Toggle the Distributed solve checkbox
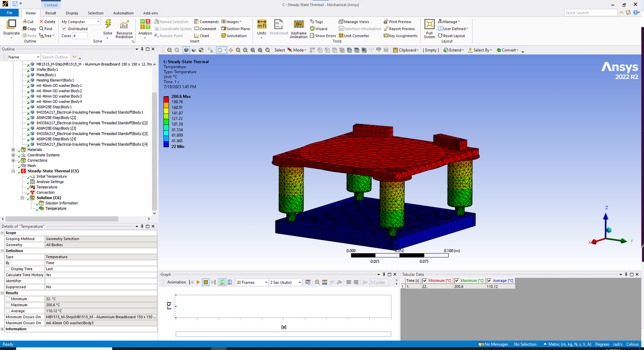This screenshot has width=644, height=350. tap(64, 29)
